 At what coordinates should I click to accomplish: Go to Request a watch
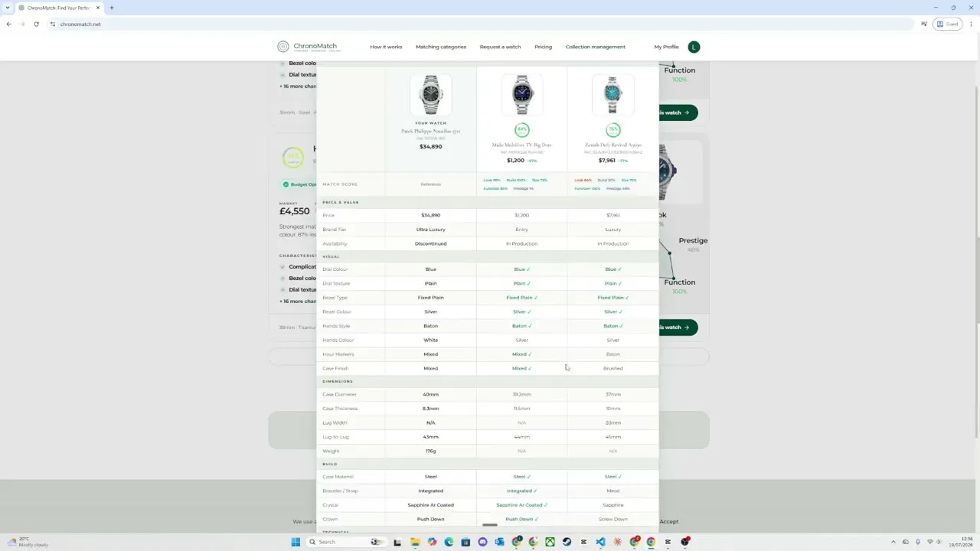tap(500, 47)
